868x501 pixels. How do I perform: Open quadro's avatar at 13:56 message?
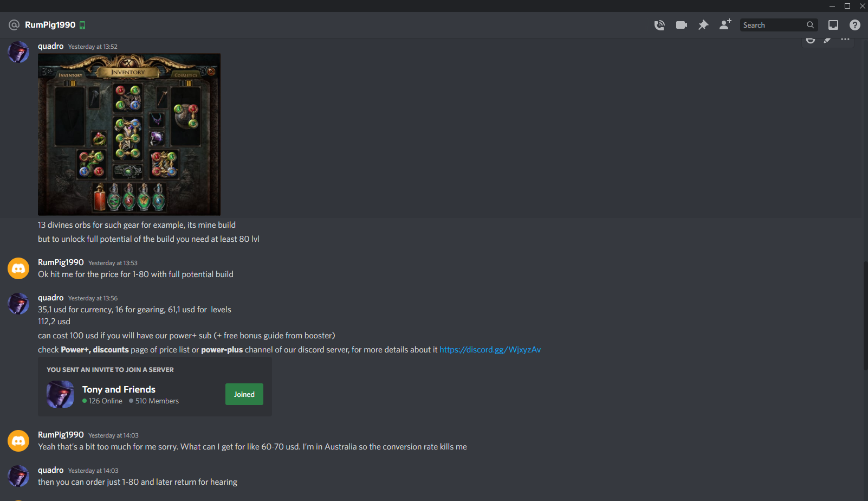[18, 304]
